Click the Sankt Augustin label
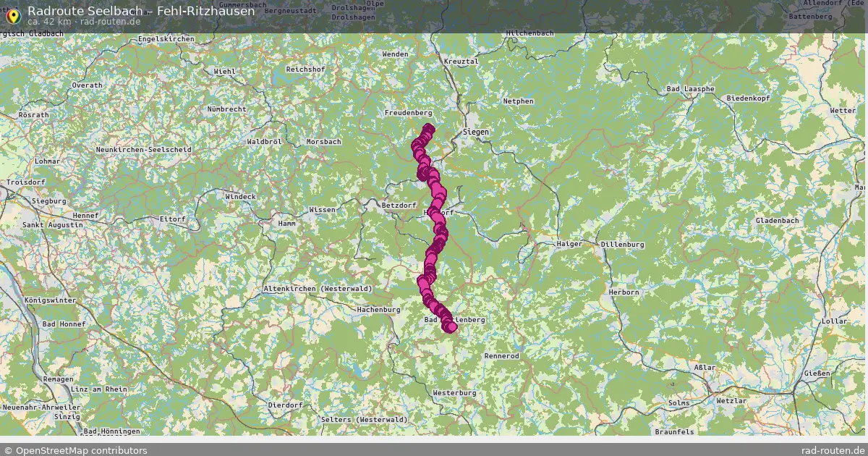868x456 pixels. point(53,225)
